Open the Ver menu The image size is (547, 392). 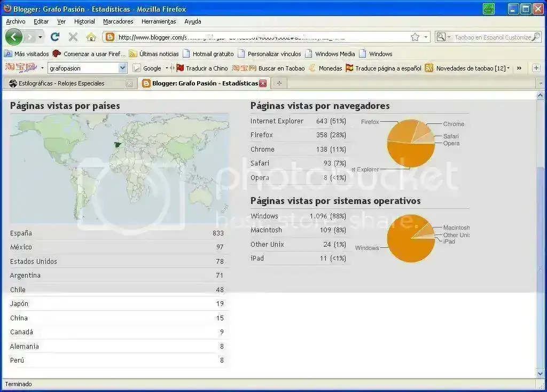[x=61, y=21]
